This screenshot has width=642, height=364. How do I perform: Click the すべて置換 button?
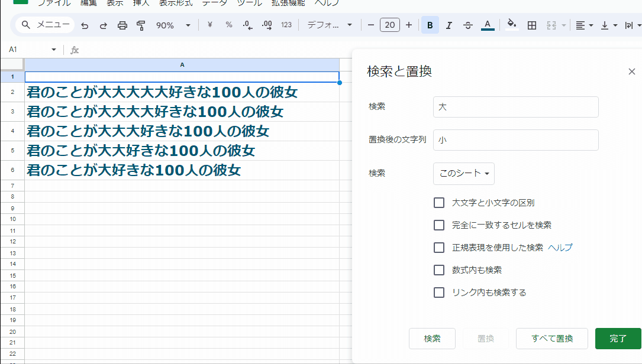552,339
